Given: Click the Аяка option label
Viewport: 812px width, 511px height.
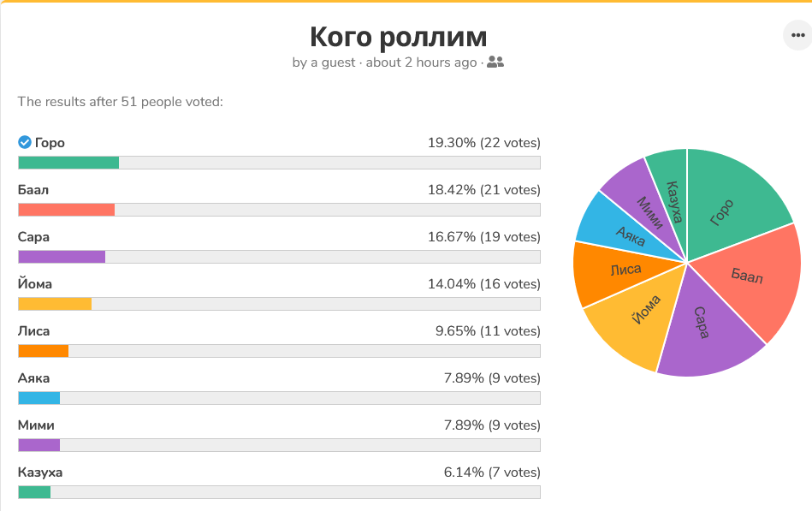Looking at the screenshot, I should click(34, 378).
